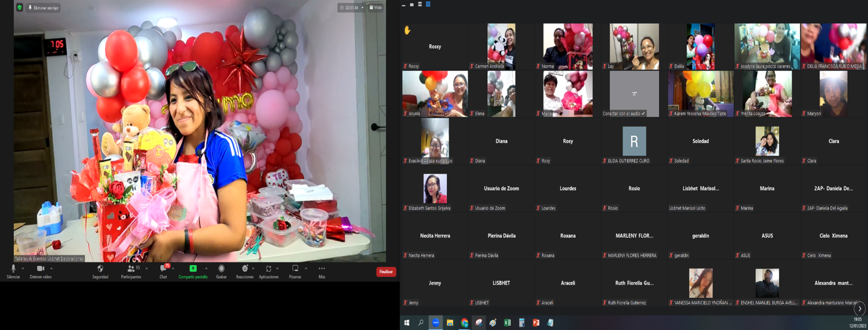Mute microphone with the Silenciar button

coord(13,271)
